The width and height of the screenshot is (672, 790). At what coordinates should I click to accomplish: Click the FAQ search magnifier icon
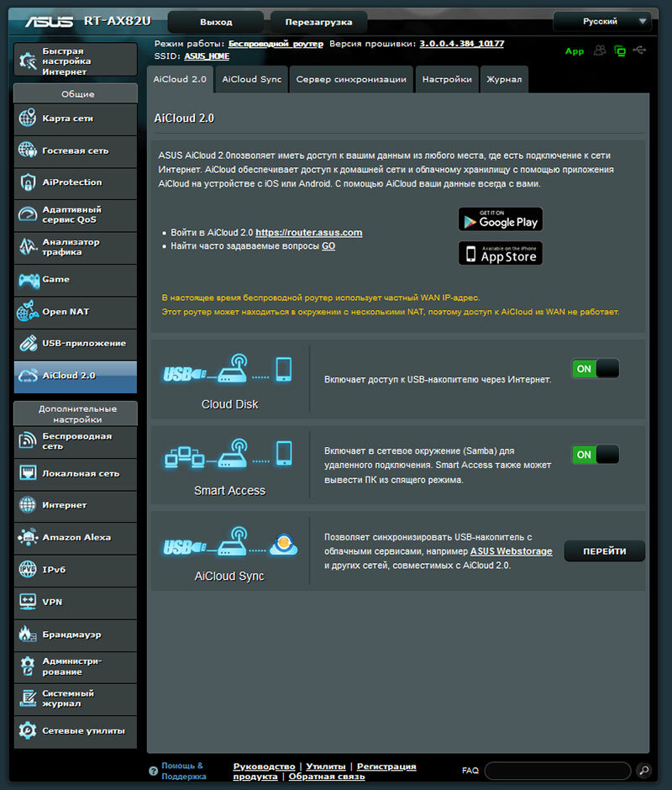coord(643,770)
